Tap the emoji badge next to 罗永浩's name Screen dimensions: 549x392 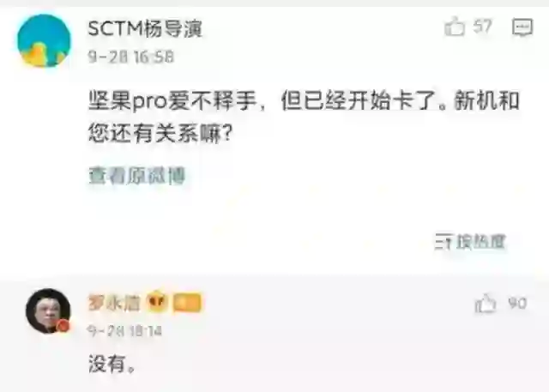click(x=156, y=303)
